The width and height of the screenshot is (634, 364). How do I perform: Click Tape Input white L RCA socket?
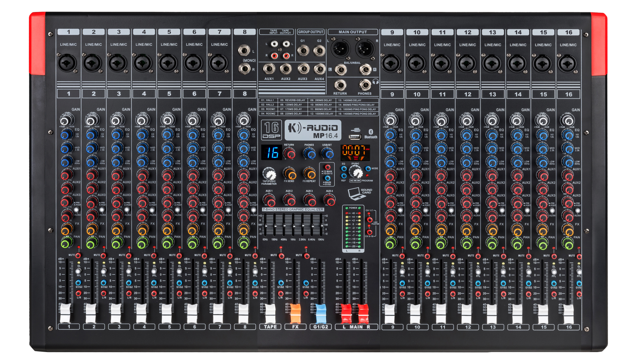tap(274, 44)
